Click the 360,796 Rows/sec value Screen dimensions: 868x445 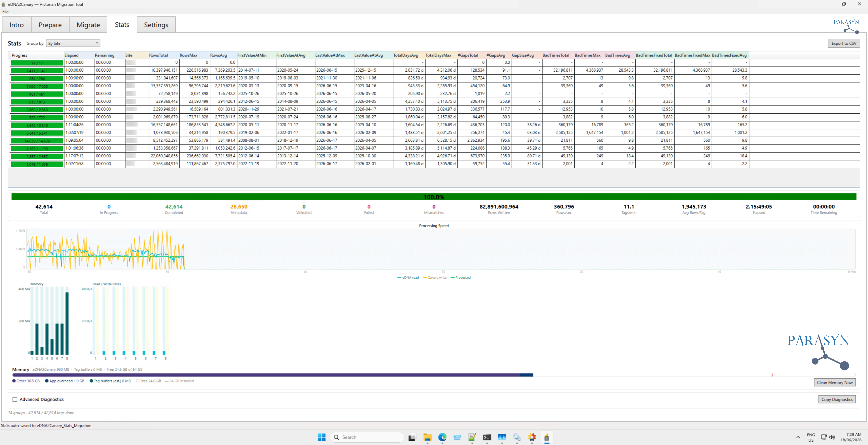click(564, 206)
